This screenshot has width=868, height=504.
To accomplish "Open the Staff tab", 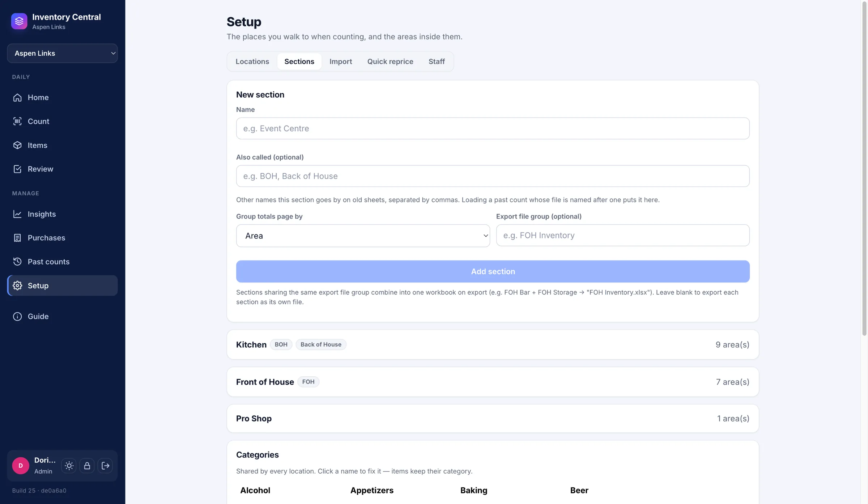I will point(437,62).
